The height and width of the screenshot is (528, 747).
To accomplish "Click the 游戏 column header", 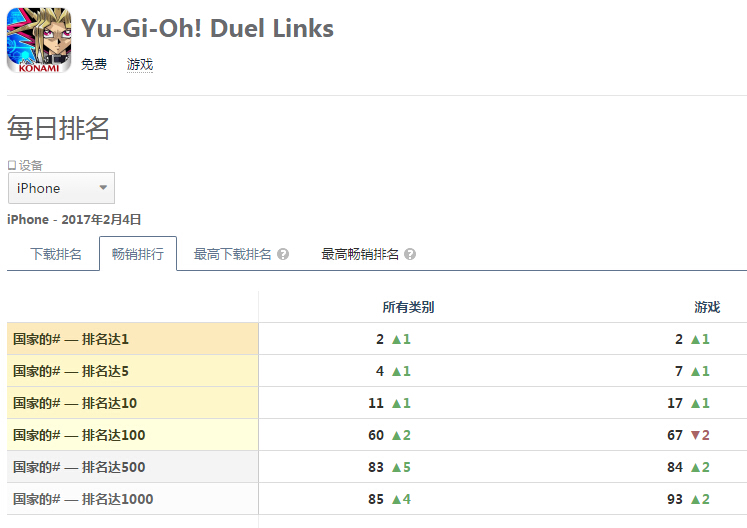I will pyautogui.click(x=707, y=307).
